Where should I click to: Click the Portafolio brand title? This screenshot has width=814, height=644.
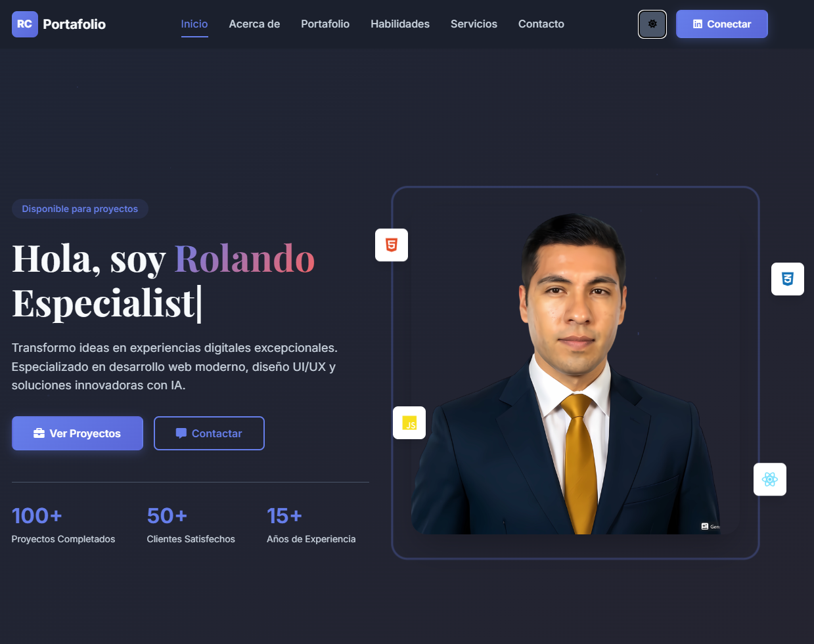coord(74,24)
